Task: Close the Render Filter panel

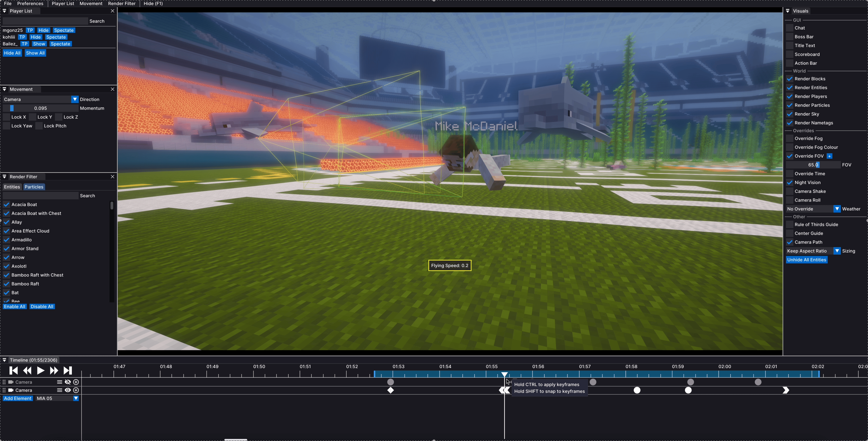Action: (113, 177)
